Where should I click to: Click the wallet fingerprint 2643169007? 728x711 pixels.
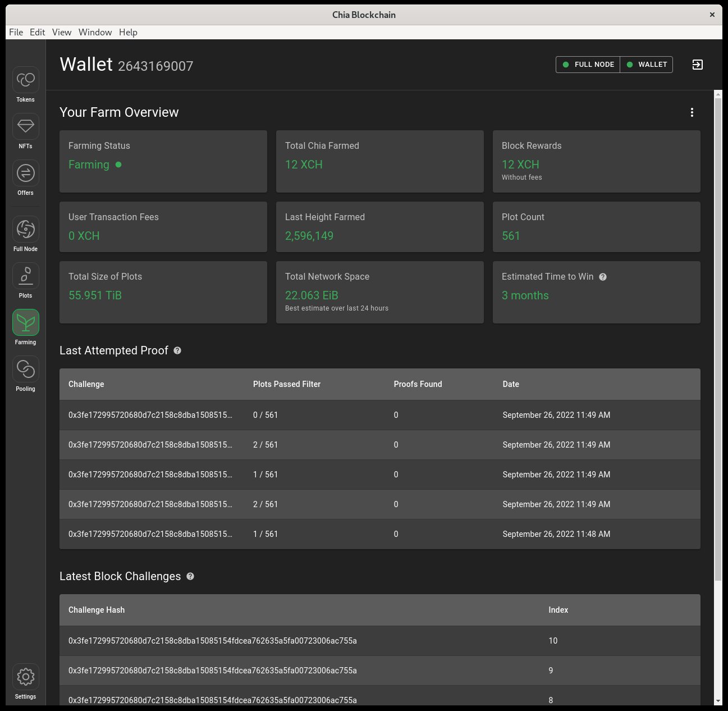155,66
